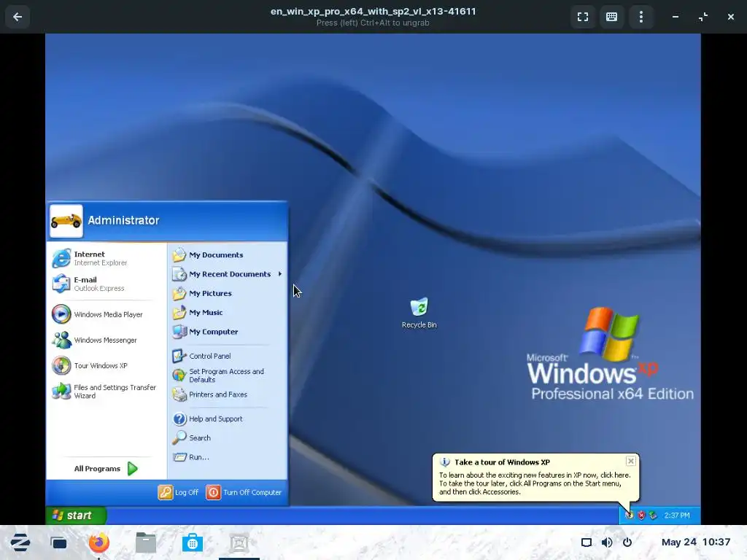Click the Administrator user name
747x560 pixels.
[x=123, y=220]
